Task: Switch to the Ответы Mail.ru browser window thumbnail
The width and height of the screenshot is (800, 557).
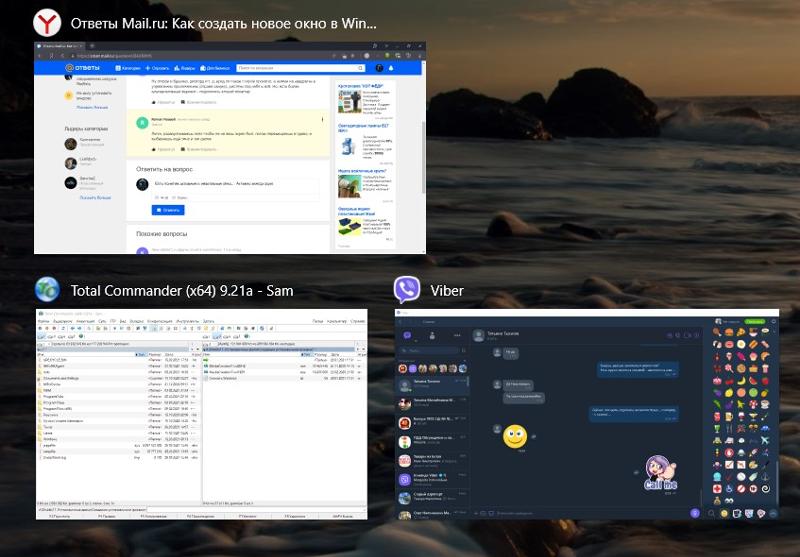Action: [x=230, y=148]
